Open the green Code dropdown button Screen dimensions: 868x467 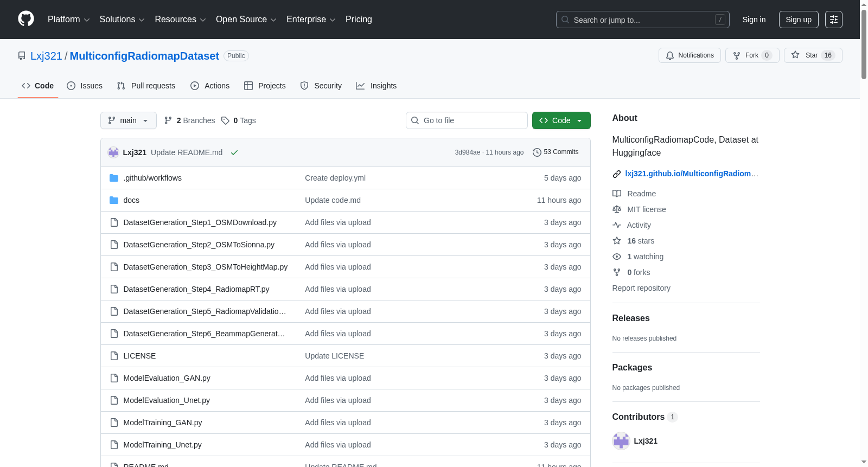point(561,120)
